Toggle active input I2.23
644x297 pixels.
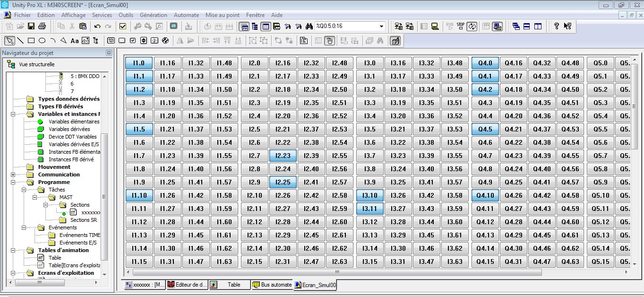click(283, 156)
